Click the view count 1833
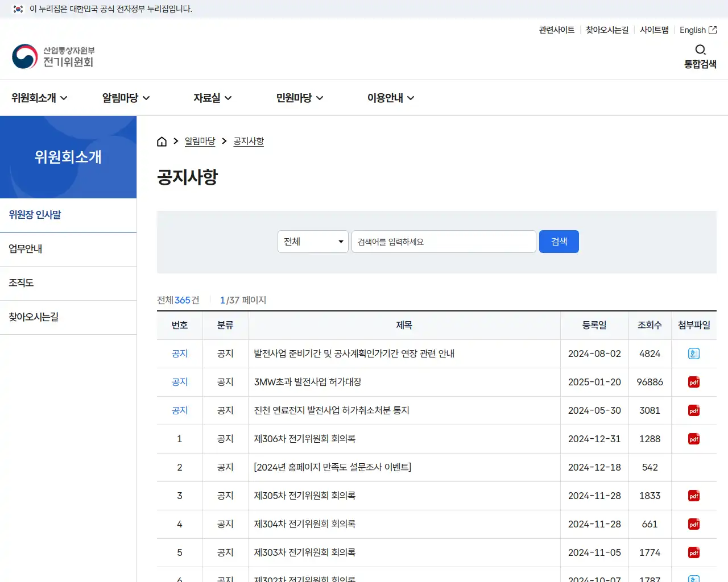The image size is (728, 582). 650,496
